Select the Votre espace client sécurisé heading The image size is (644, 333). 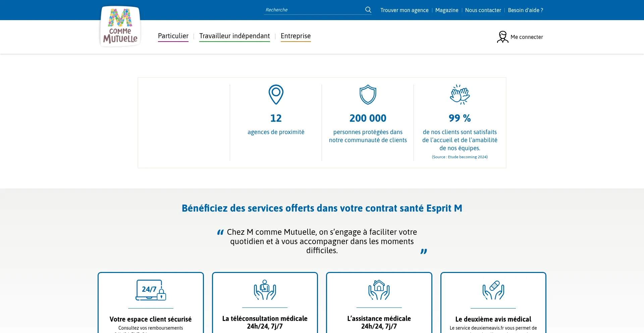(151, 319)
